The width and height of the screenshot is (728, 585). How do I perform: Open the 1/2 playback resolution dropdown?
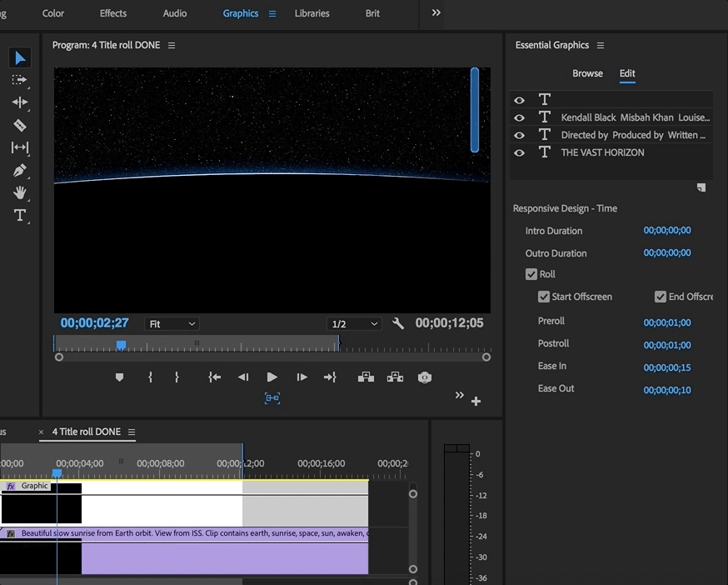click(354, 323)
